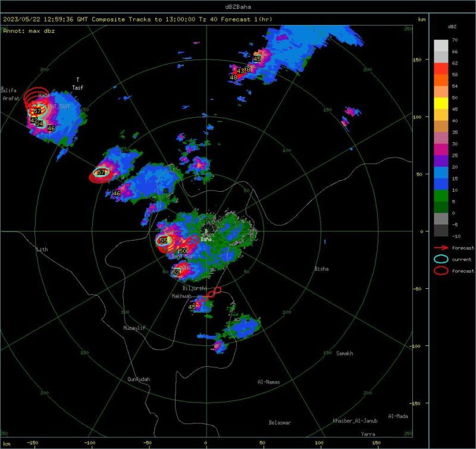Click the Al-Mada town label
Image resolution: width=476 pixels, height=449 pixels.
398,416
